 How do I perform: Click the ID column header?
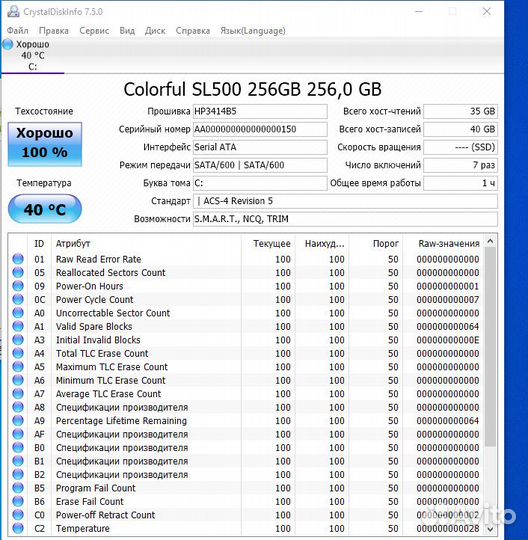click(x=39, y=243)
